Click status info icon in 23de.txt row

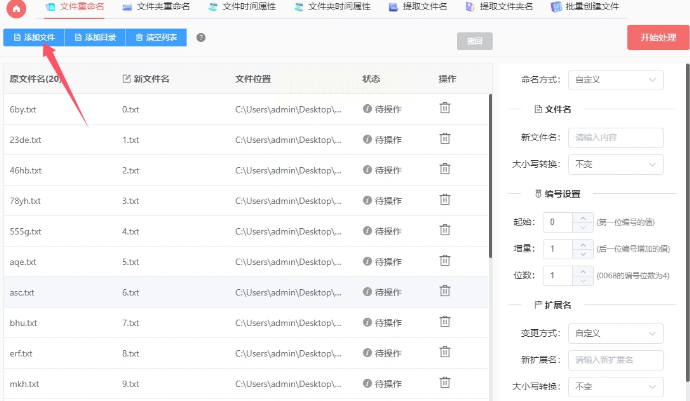367,139
